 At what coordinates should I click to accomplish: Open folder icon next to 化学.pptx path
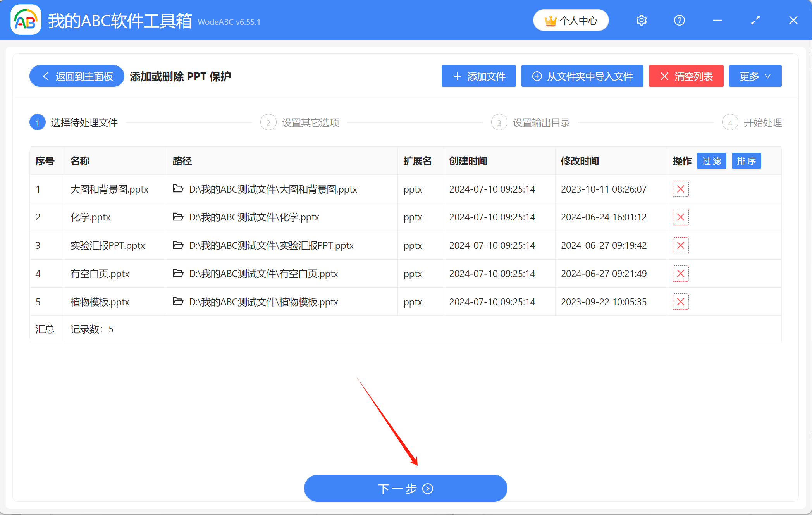pyautogui.click(x=178, y=217)
